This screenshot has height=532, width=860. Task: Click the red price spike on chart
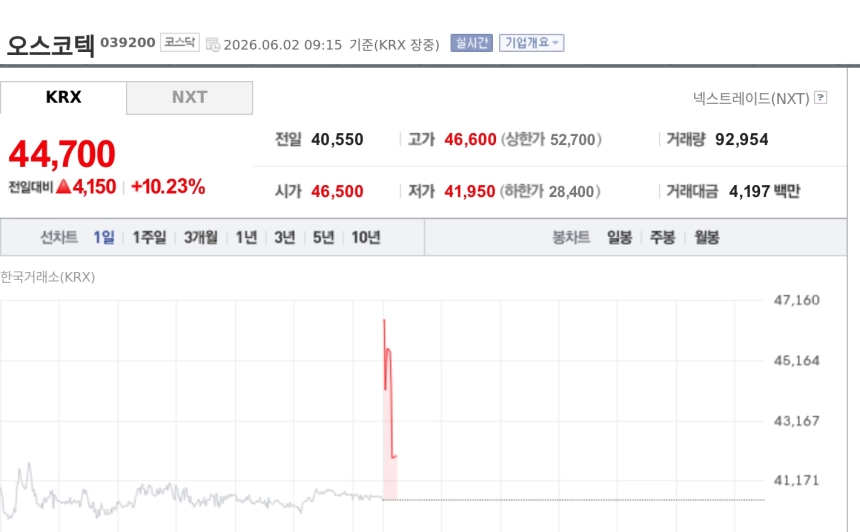tap(389, 389)
